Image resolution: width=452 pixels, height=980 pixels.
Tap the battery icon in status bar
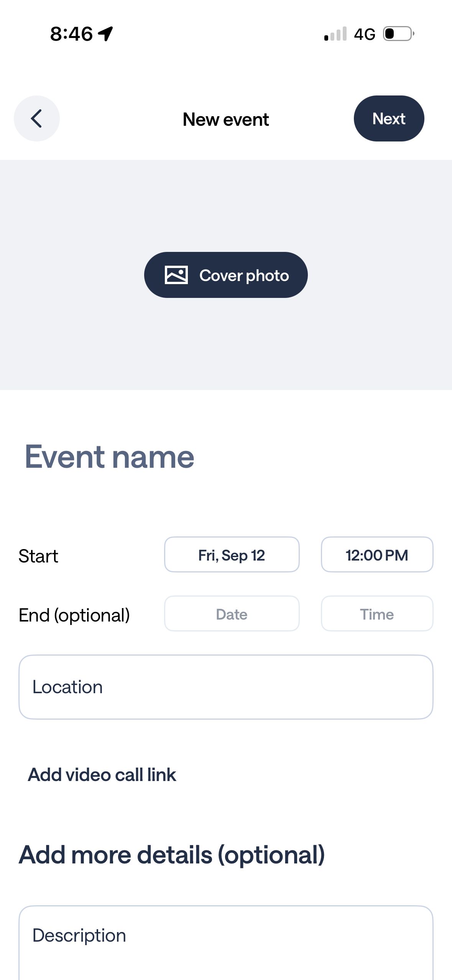[x=399, y=34]
